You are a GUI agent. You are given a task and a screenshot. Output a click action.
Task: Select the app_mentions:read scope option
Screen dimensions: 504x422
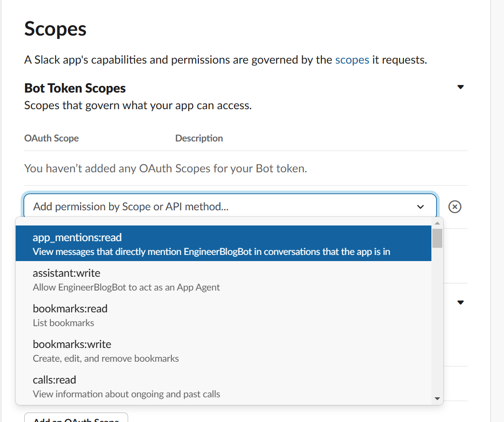[224, 244]
